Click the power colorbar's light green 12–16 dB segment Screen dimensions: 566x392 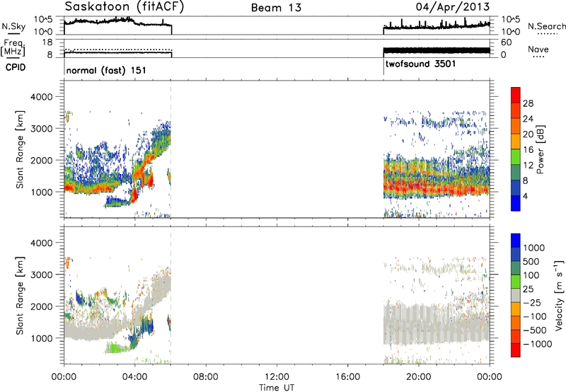pyautogui.click(x=516, y=157)
